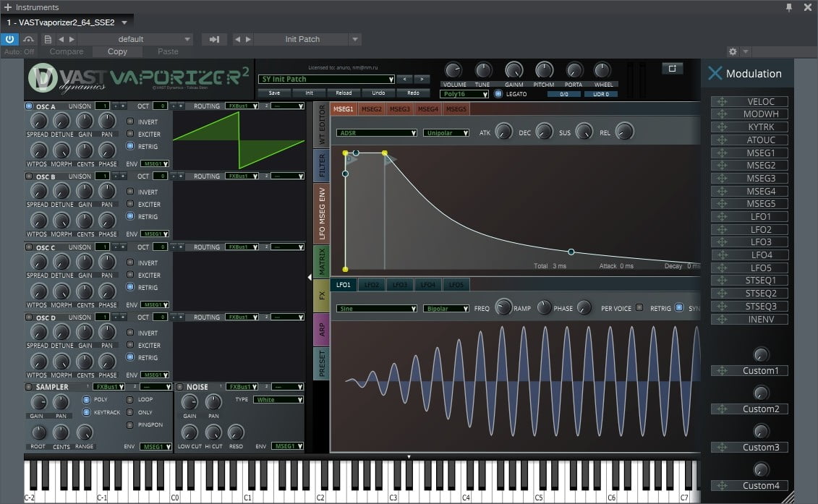Go to next preset left of Init Patch
Image resolution: width=818 pixels, height=504 pixels.
click(248, 39)
